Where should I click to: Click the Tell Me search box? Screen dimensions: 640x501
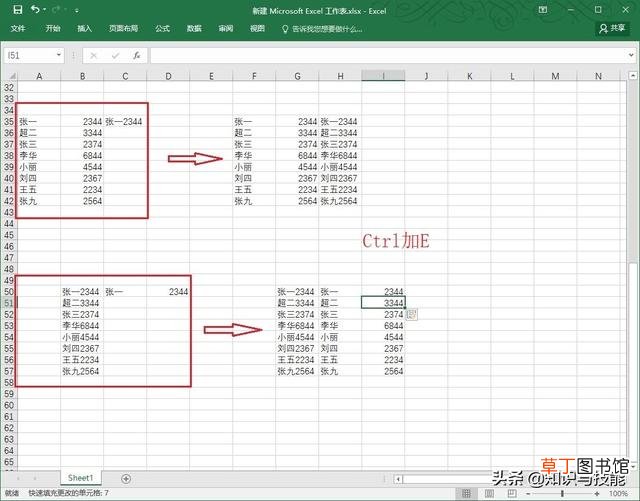tap(322, 29)
